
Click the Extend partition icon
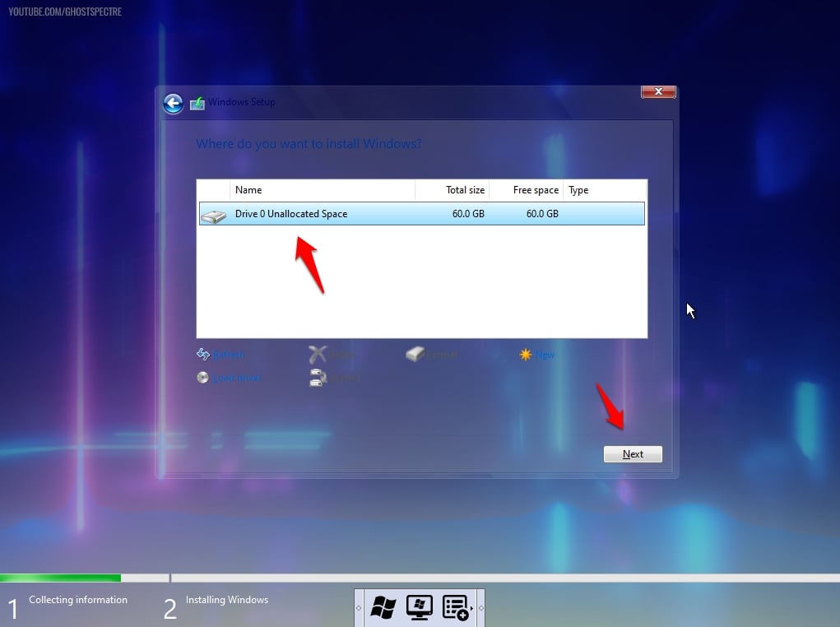click(318, 378)
